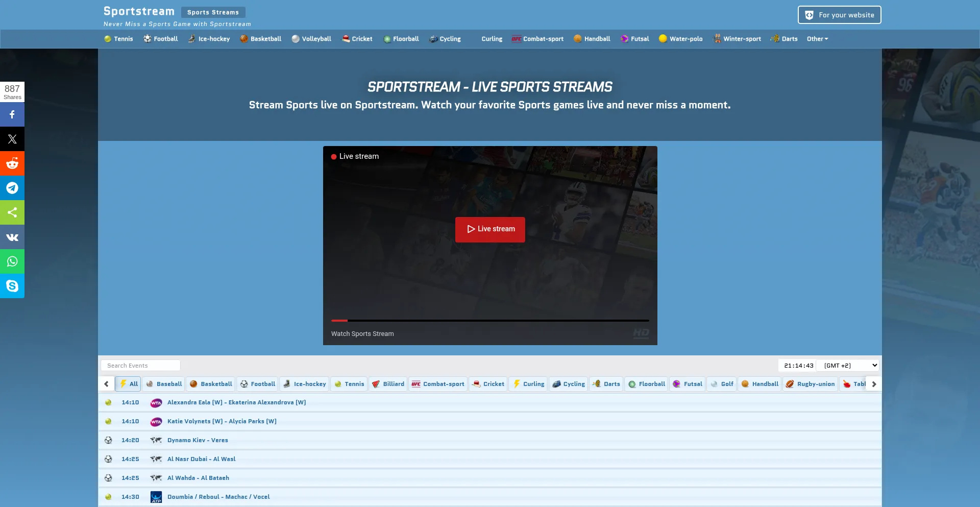Open Water-polo in top navigation bar
Viewport: 980px width, 507px height.
tap(681, 39)
